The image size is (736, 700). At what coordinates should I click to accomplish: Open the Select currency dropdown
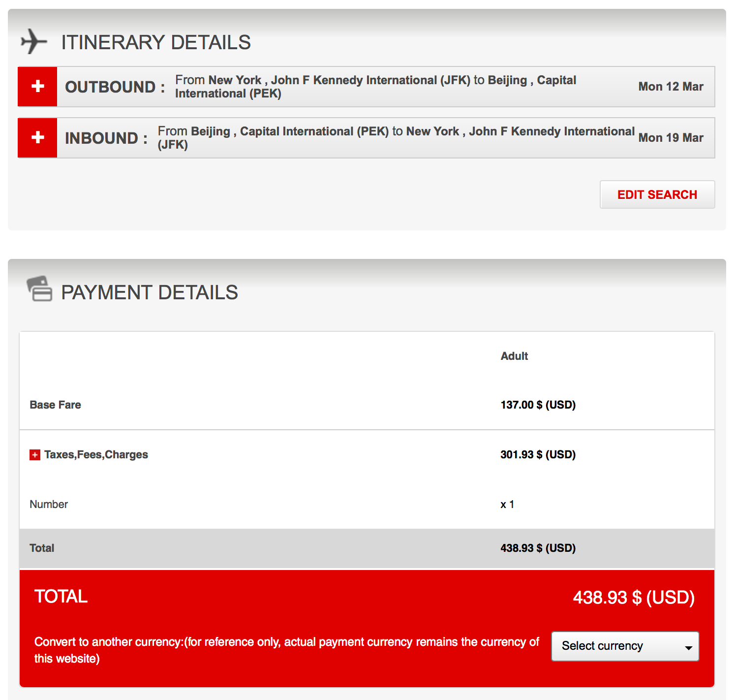625,646
